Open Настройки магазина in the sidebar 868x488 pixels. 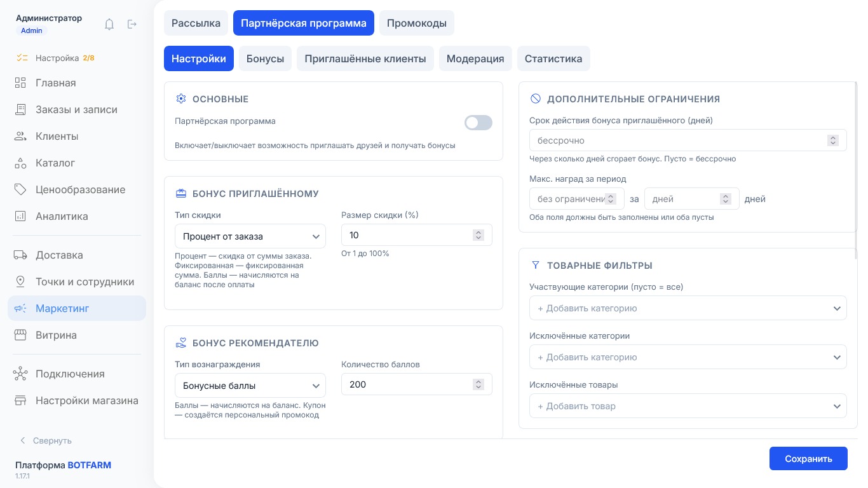pos(77,400)
